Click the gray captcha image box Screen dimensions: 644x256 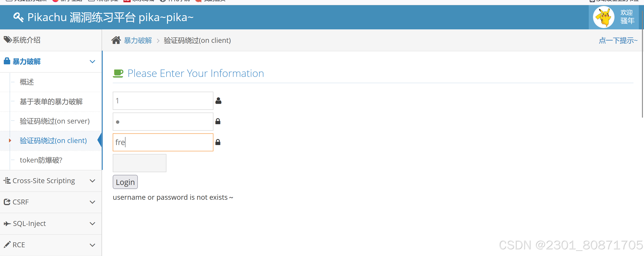point(139,163)
